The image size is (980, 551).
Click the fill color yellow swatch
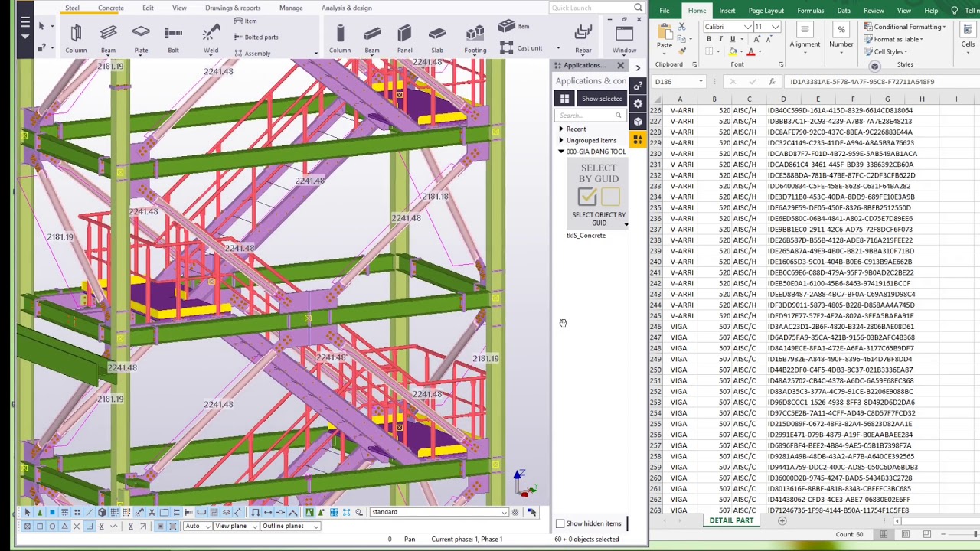click(x=733, y=51)
